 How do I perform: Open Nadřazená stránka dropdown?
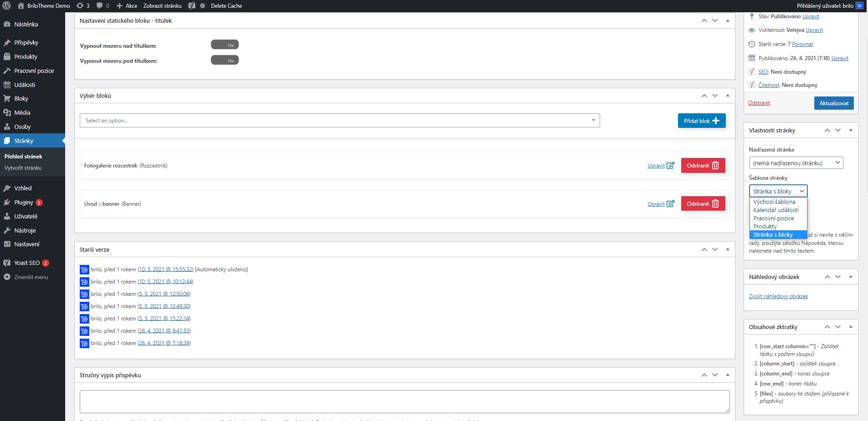click(796, 163)
